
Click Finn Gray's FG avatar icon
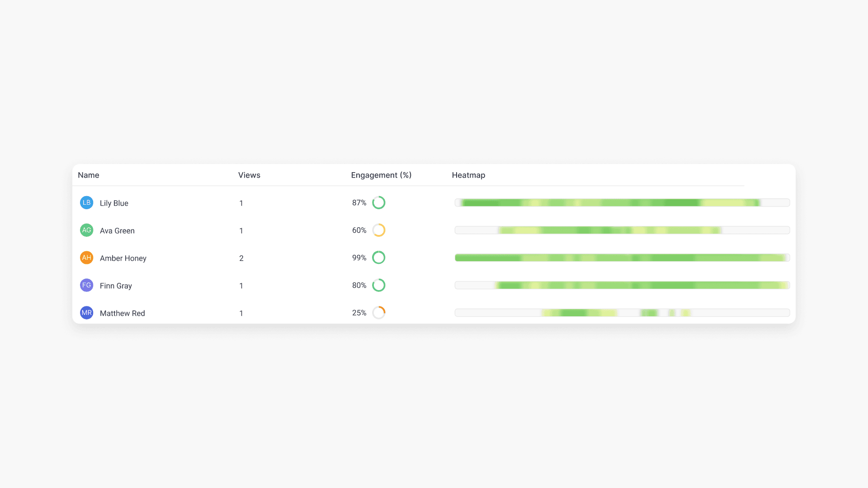coord(86,285)
